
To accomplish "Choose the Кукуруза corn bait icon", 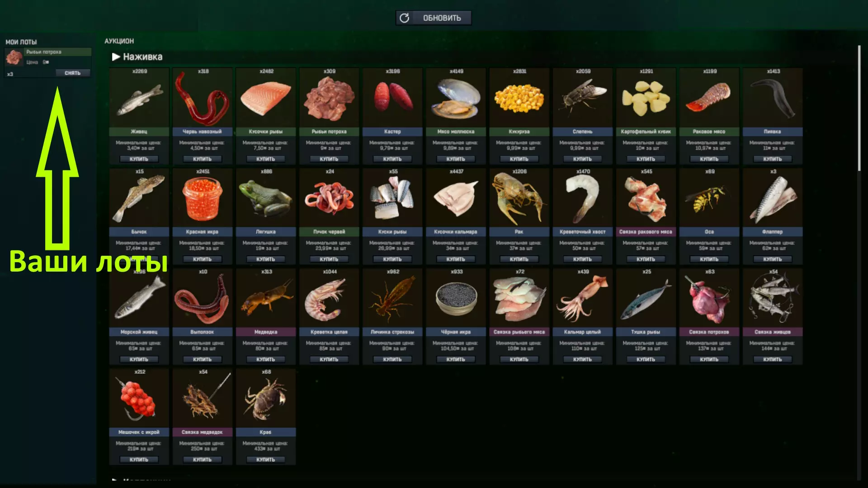I will (519, 99).
